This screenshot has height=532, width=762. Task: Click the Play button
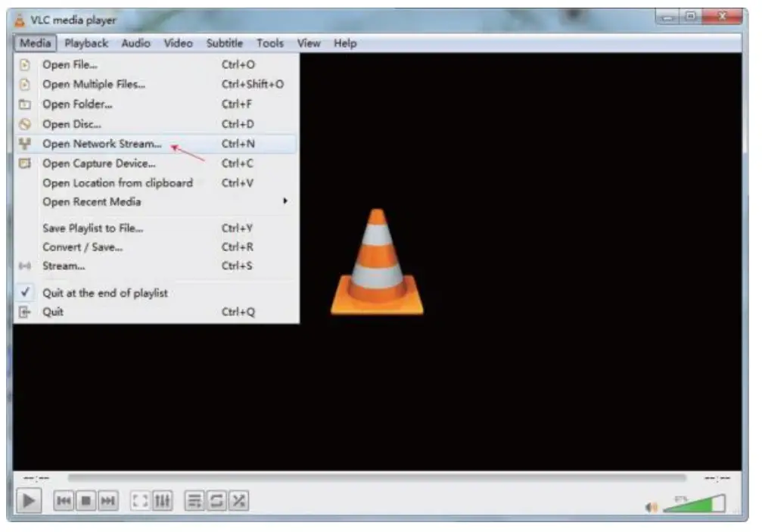point(29,500)
